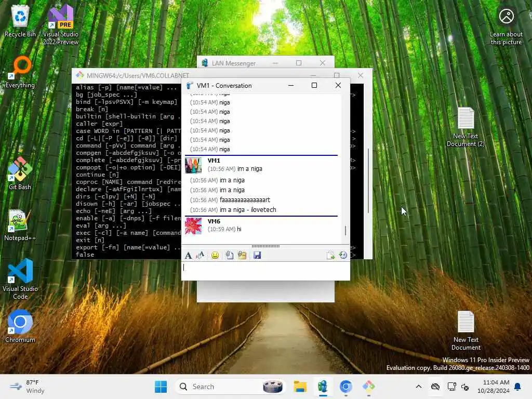Screen dimensions: 532x399
Task: Click "caller [expr]" line in terminal
Action: coord(99,124)
